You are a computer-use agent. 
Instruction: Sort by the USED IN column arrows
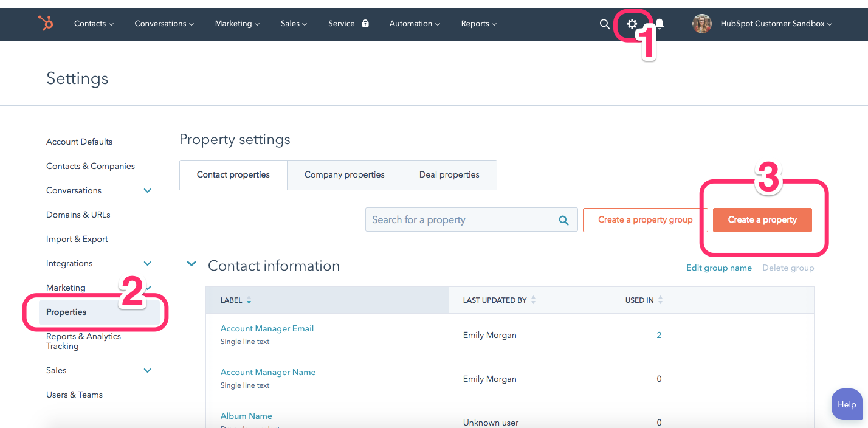pyautogui.click(x=660, y=300)
